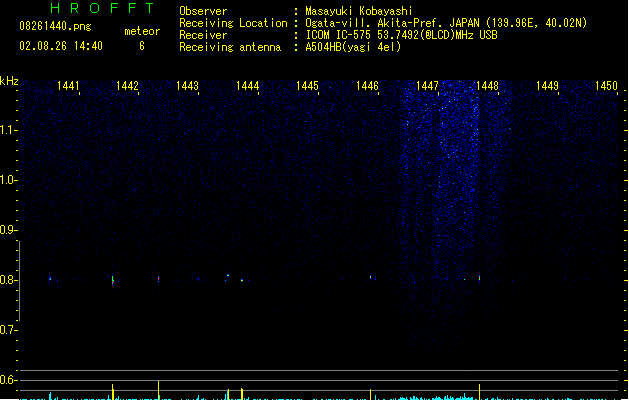Click the meteor count value 6
The image size is (629, 400).
pos(142,46)
